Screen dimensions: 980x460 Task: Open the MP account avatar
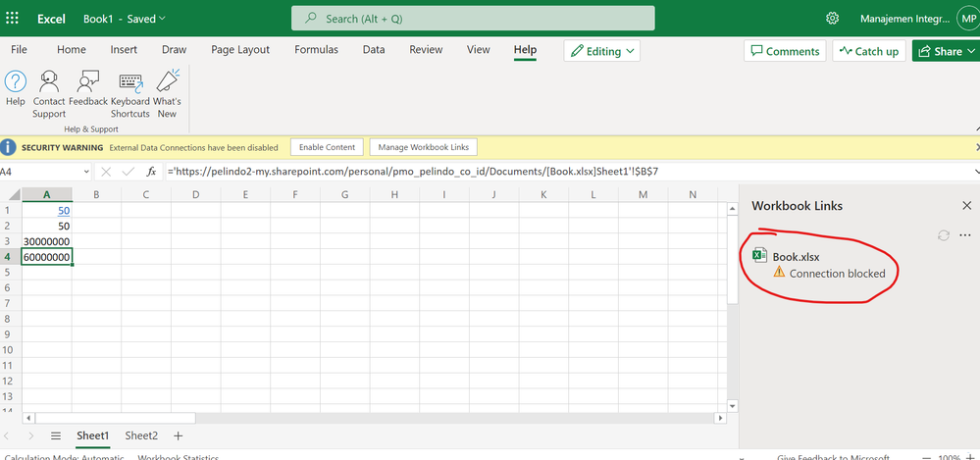point(967,18)
